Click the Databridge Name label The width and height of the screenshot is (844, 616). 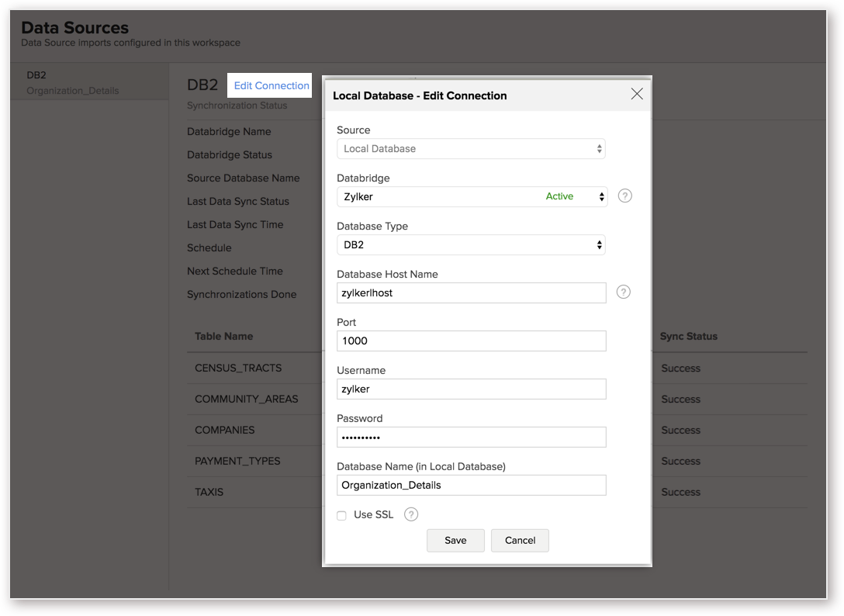coord(229,132)
